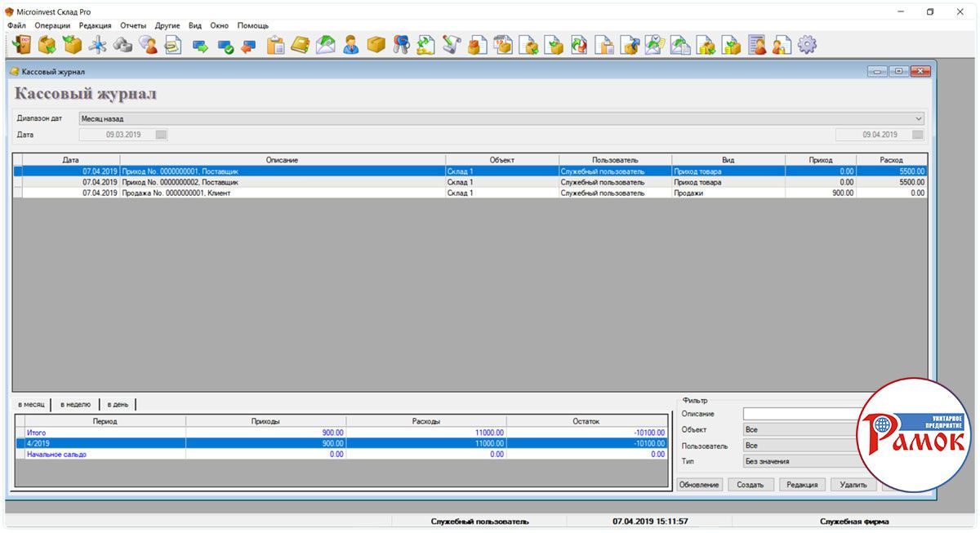Switch to the 'в день' tab

118,405
